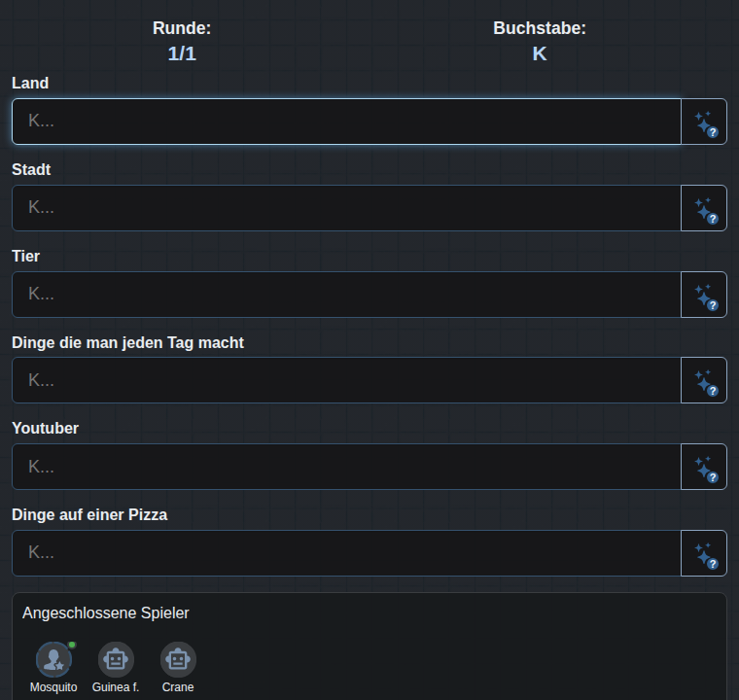Viewport: 739px width, 700px height.
Task: Click the AI hint icon for Land
Action: pyautogui.click(x=704, y=122)
